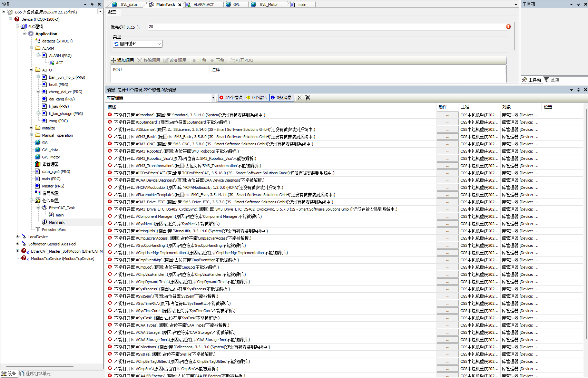Click the PersistentVars icon in the tree
This screenshot has height=378, width=588.
38,230
